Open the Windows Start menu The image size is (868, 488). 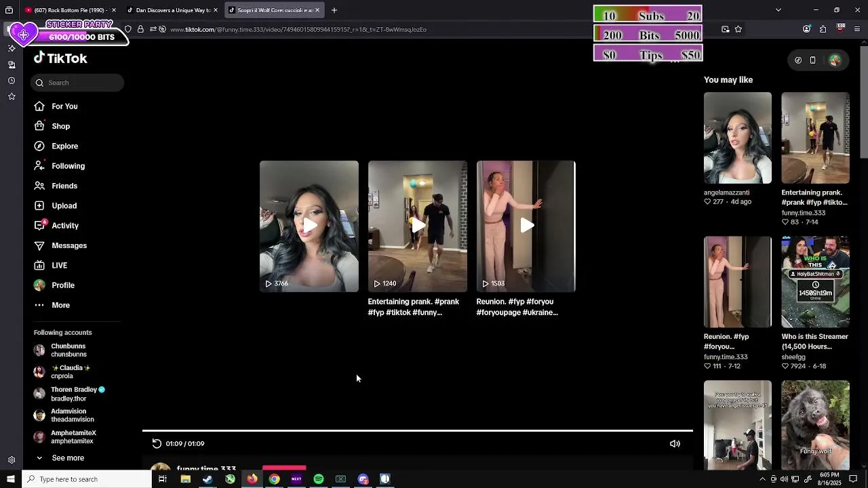tap(10, 479)
